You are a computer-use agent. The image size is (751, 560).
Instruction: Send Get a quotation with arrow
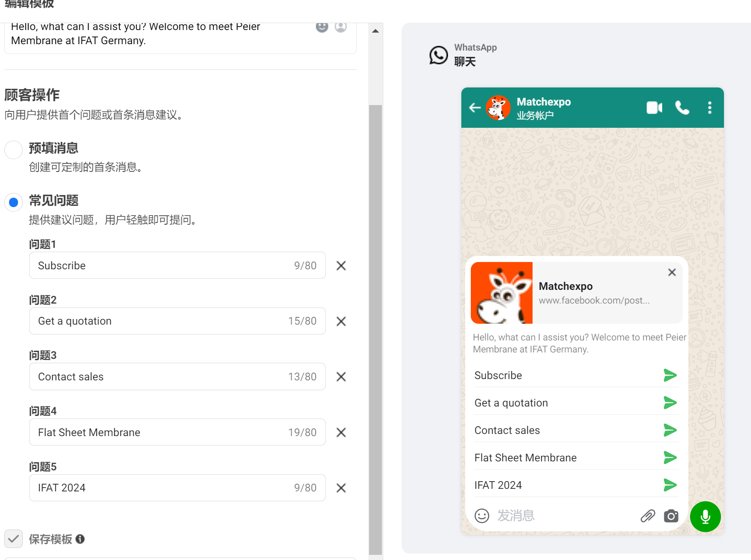coord(670,403)
